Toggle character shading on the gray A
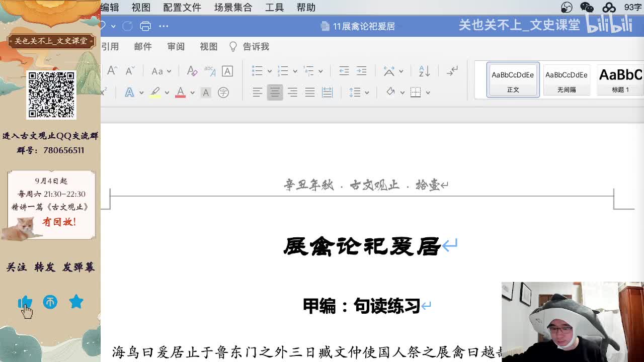Screen dimensions: 644x362 pos(205,93)
